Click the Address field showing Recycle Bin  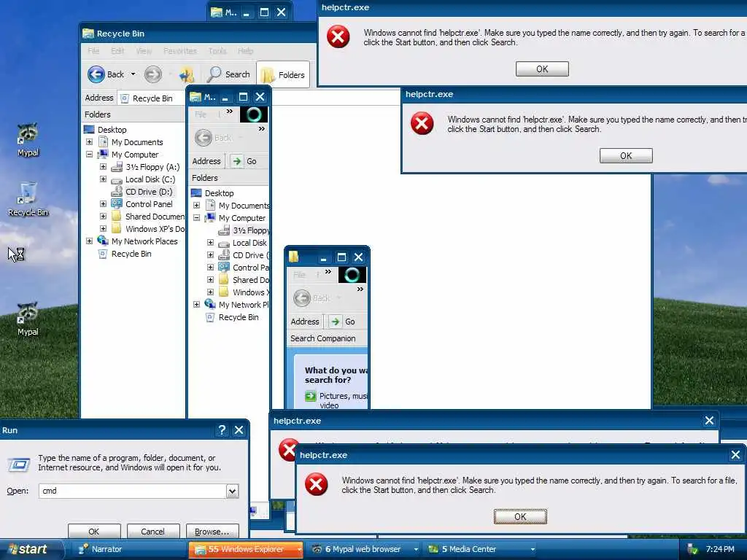(x=152, y=98)
